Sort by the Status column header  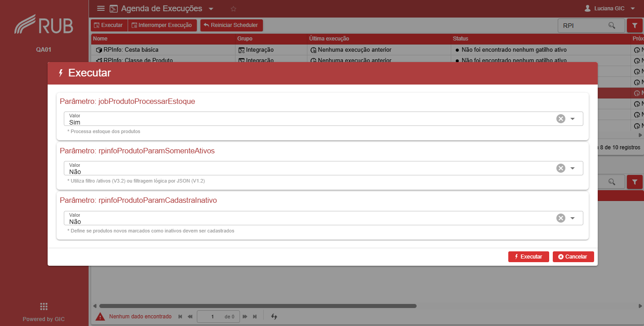coord(541,39)
